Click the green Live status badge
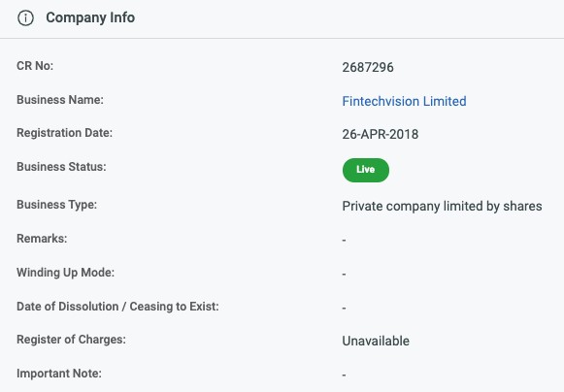This screenshot has width=564, height=392. (365, 170)
